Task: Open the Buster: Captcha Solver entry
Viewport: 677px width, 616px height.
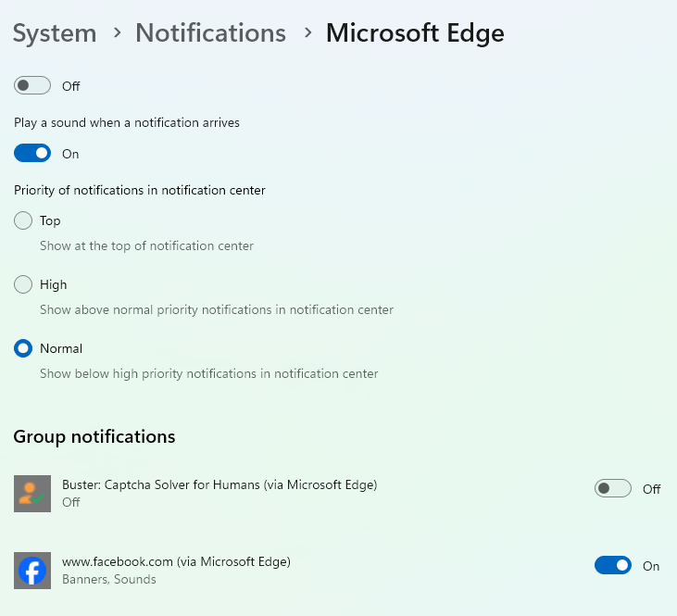Action: pyautogui.click(x=219, y=484)
